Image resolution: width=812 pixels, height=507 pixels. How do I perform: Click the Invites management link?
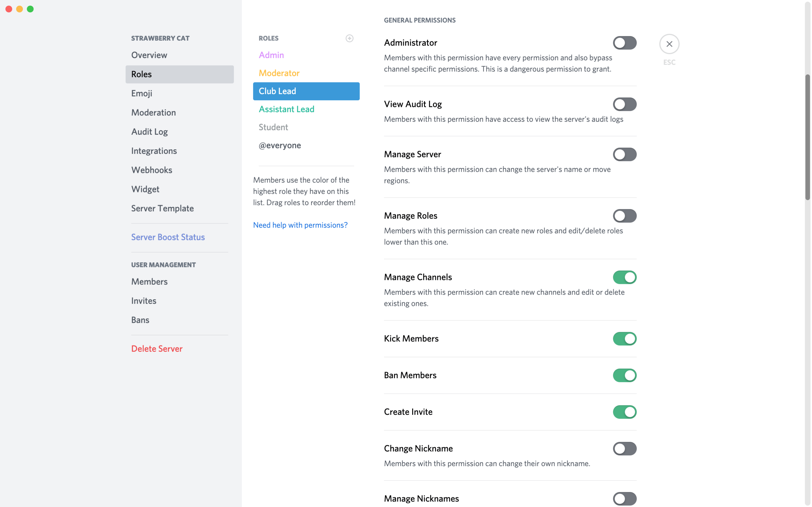tap(143, 300)
